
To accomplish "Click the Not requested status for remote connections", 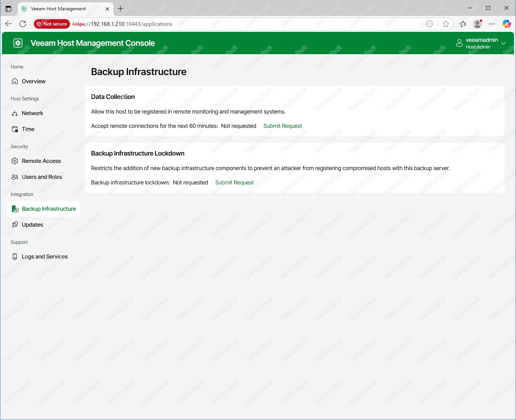I will 238,126.
